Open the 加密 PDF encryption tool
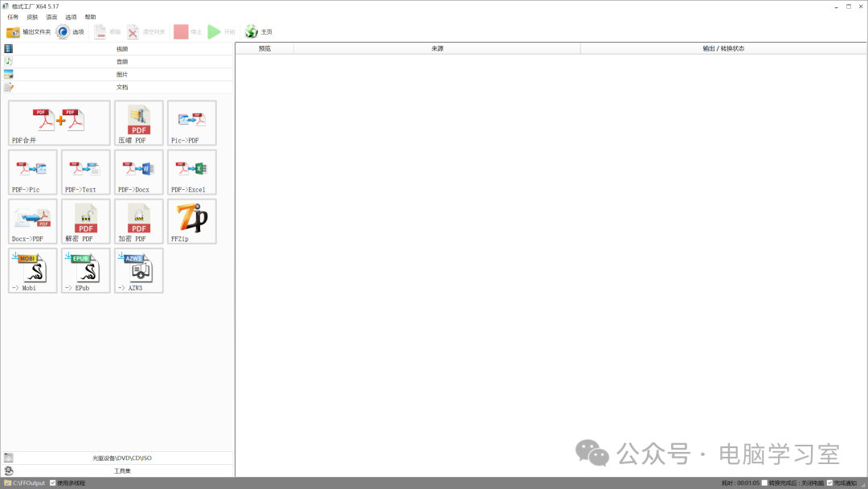Image resolution: width=868 pixels, height=489 pixels. [139, 221]
